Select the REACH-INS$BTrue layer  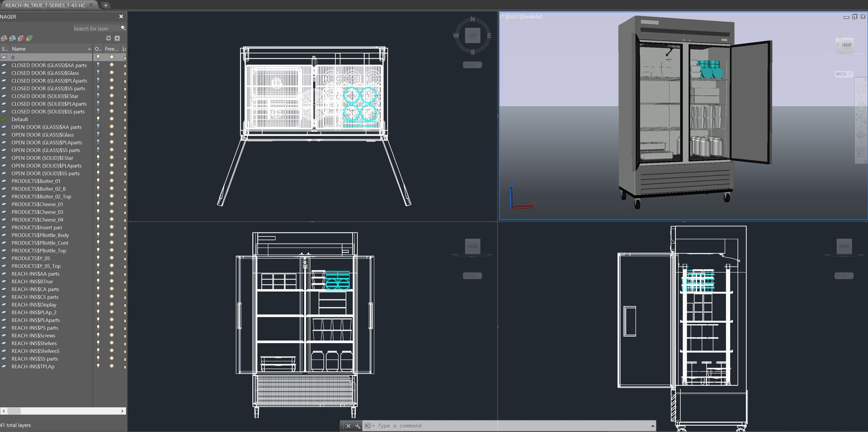(x=32, y=282)
